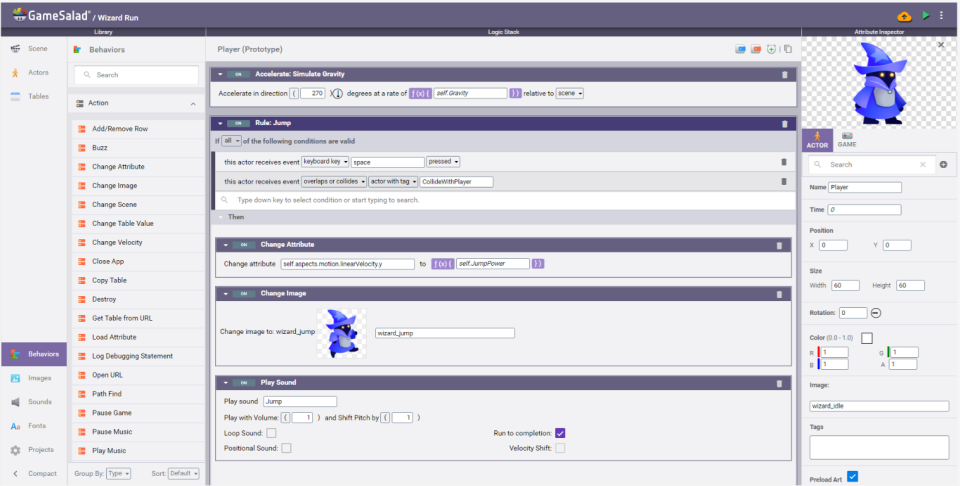
Task: Open the Group By Type dropdown
Action: point(118,474)
